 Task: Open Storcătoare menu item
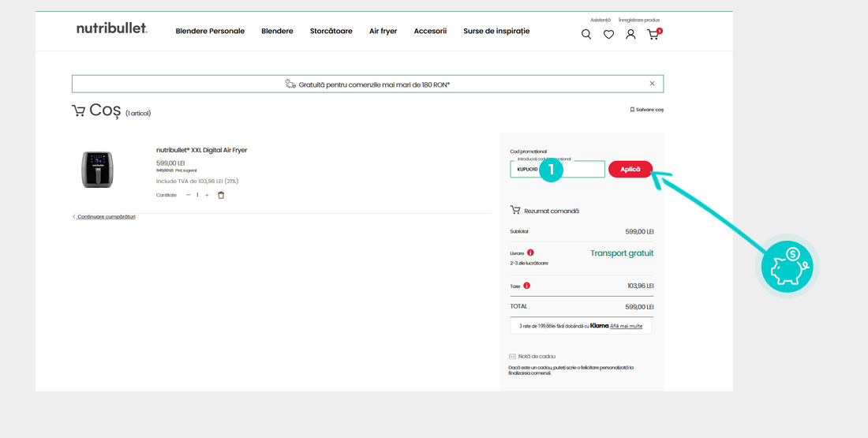[331, 31]
